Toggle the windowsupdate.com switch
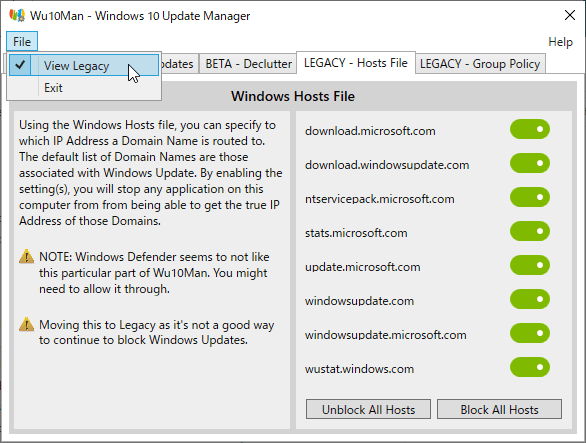Screen dimensions: 586x443 (530, 299)
